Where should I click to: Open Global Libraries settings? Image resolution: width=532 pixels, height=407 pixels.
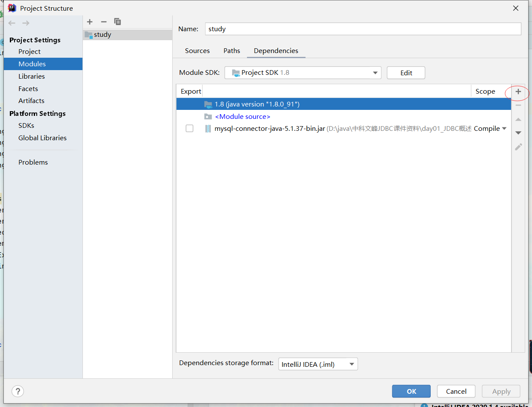[42, 138]
